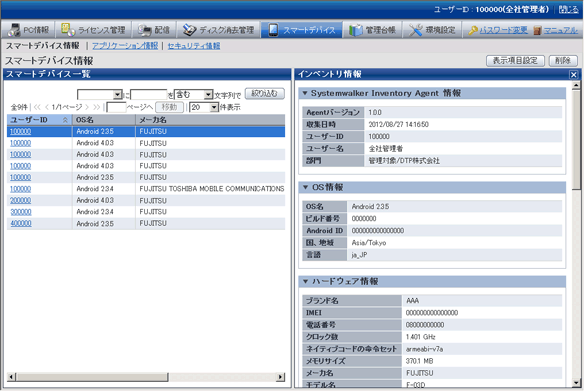
Task: Click the key icon beside パスワード変更
Action: [x=473, y=30]
